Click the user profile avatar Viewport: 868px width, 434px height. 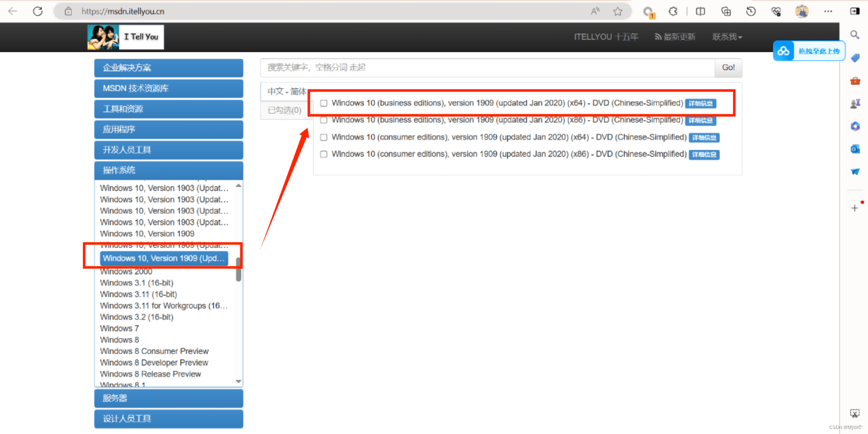802,11
